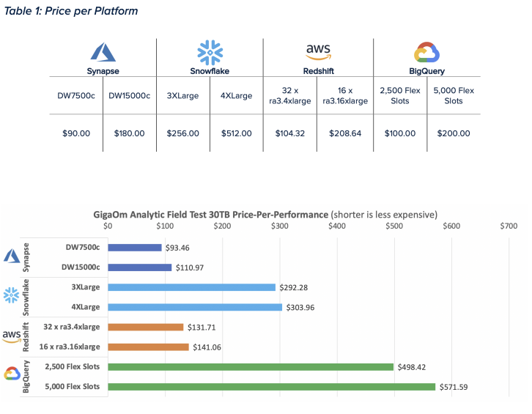The height and width of the screenshot is (414, 532).
Task: Click the 4XLarge light-blue bar in chart
Action: (x=195, y=307)
